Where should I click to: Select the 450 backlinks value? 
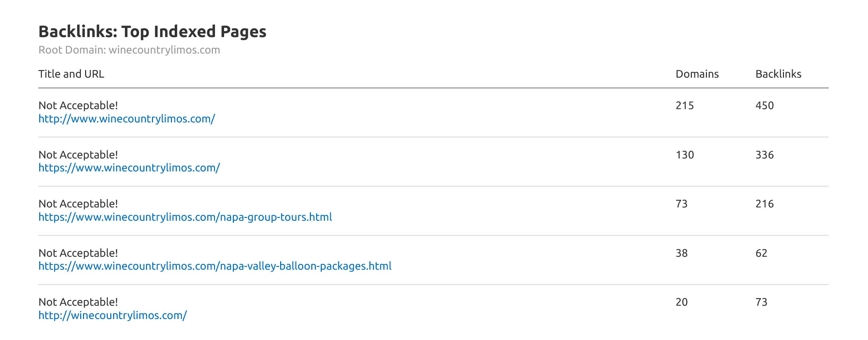coord(764,106)
